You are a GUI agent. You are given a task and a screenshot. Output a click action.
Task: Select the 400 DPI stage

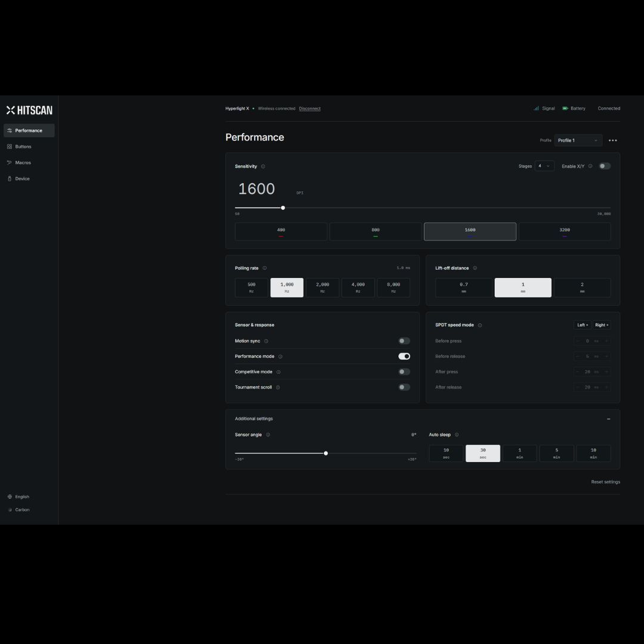click(x=281, y=231)
